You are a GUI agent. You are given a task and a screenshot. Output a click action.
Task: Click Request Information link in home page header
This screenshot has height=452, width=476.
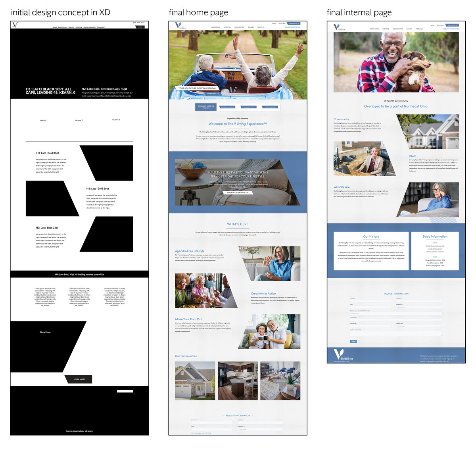pos(293,27)
